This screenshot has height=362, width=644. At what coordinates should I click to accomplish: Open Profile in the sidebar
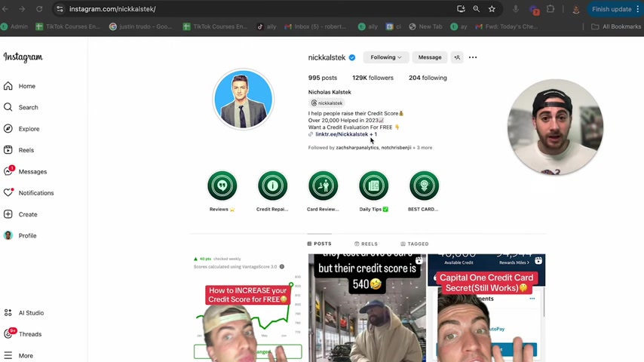click(x=20, y=235)
